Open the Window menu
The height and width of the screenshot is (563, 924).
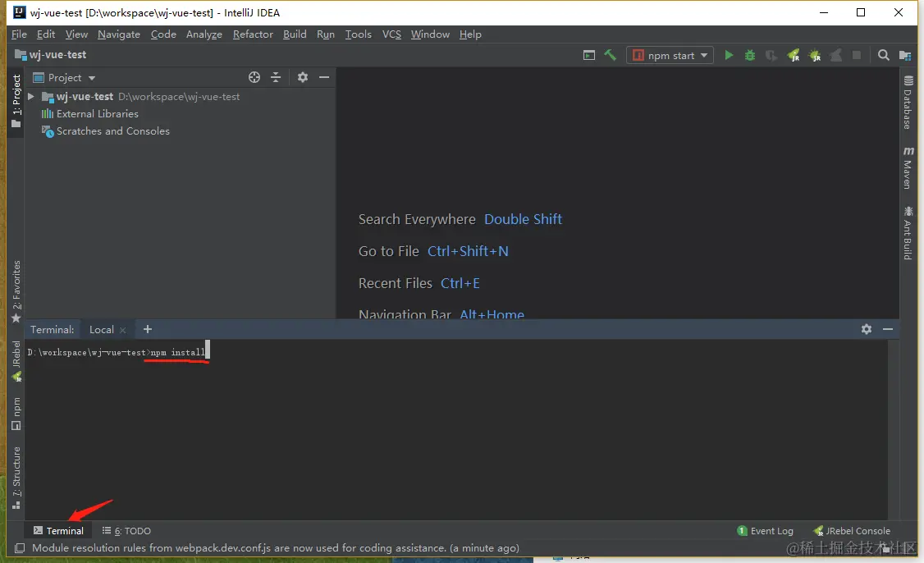(430, 34)
